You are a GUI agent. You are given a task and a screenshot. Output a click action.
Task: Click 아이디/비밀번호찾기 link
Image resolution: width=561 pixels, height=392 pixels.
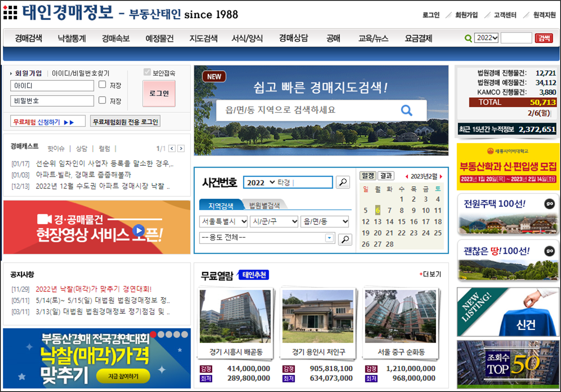(x=81, y=73)
